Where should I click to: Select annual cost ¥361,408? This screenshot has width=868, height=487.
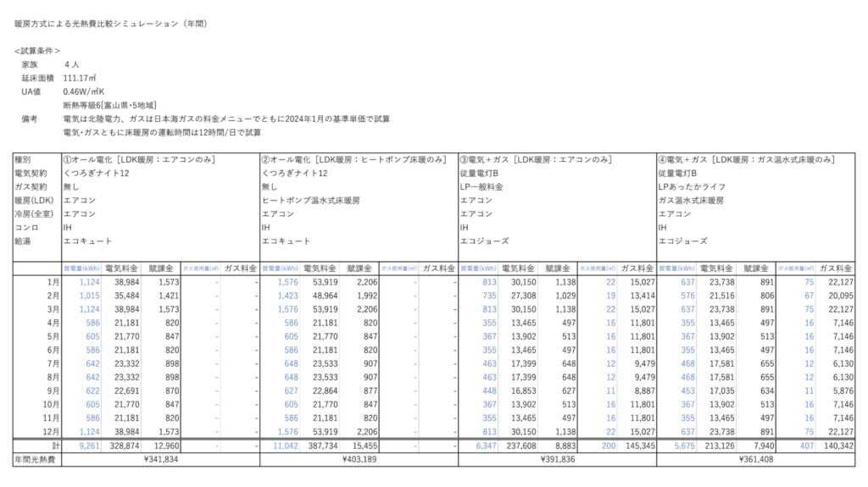click(755, 459)
